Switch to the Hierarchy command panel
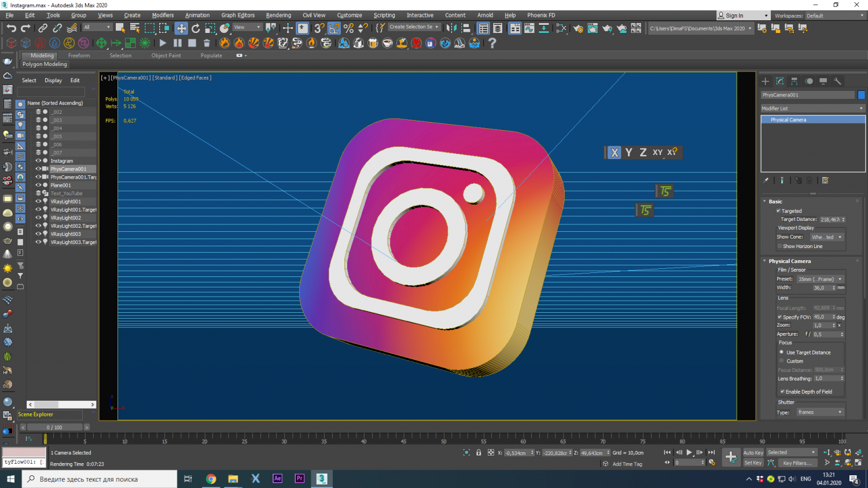868x488 pixels. click(x=794, y=82)
